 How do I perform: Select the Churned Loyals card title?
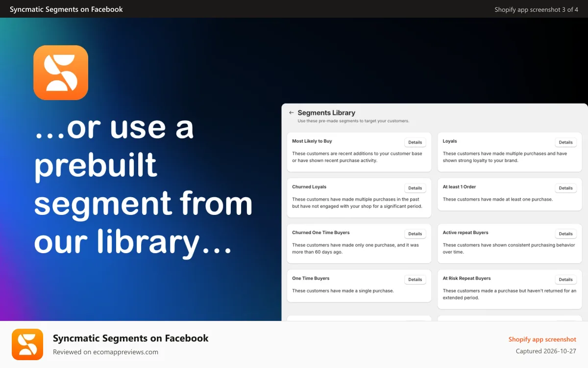pos(309,186)
